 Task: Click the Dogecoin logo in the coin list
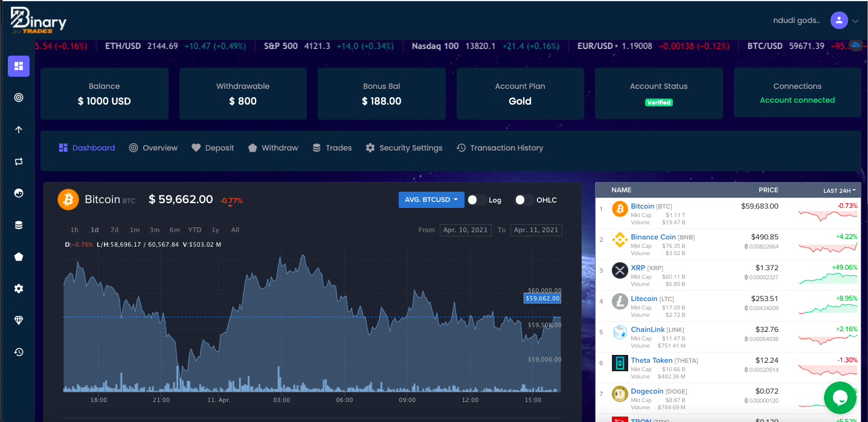click(620, 394)
